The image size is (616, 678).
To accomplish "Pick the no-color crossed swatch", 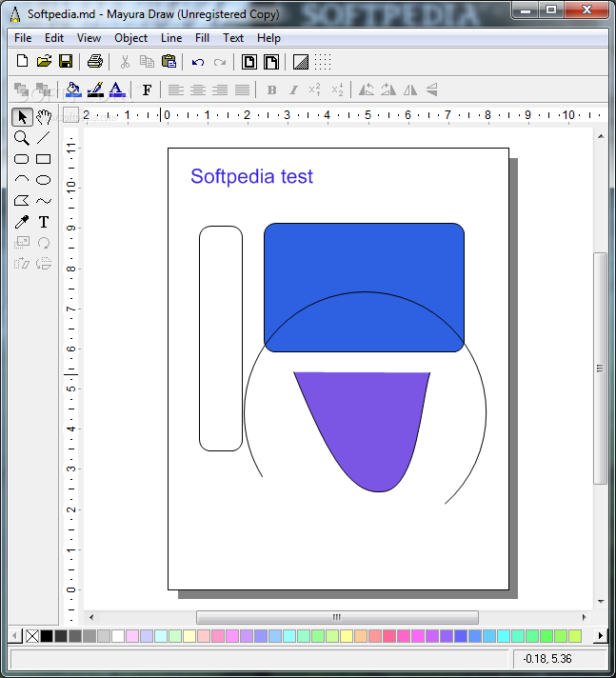I will pos(32,636).
